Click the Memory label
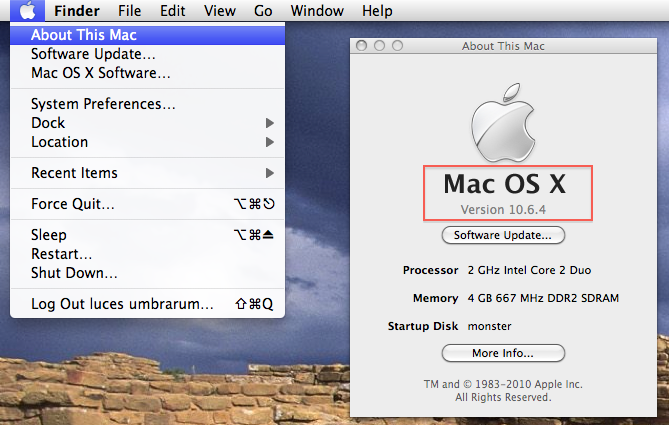The image size is (669, 425). pos(436,298)
